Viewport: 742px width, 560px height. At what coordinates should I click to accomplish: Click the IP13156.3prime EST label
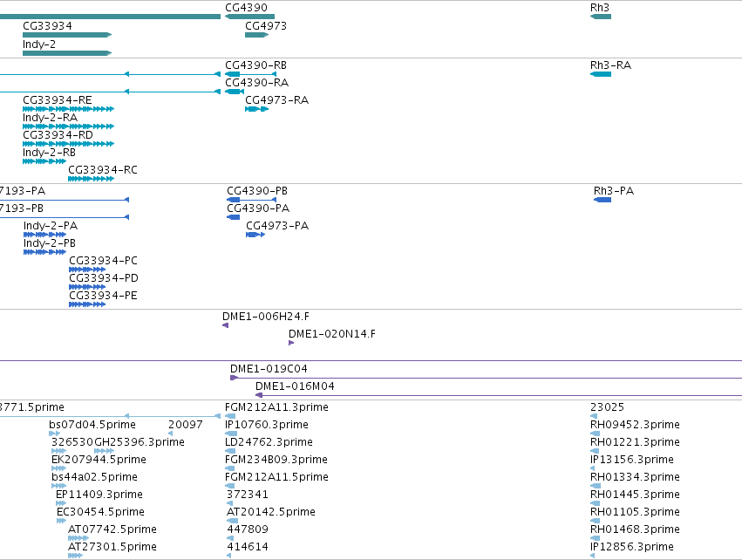coord(632,460)
